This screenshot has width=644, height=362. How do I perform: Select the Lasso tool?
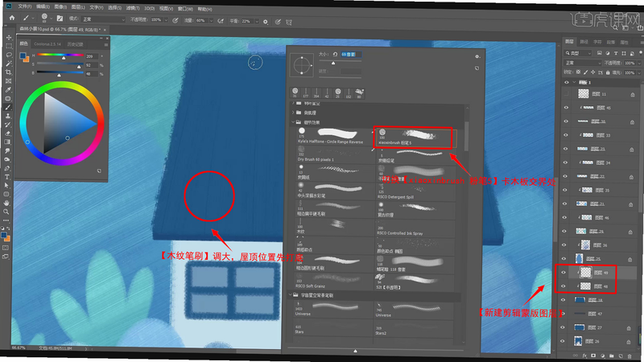(9, 55)
